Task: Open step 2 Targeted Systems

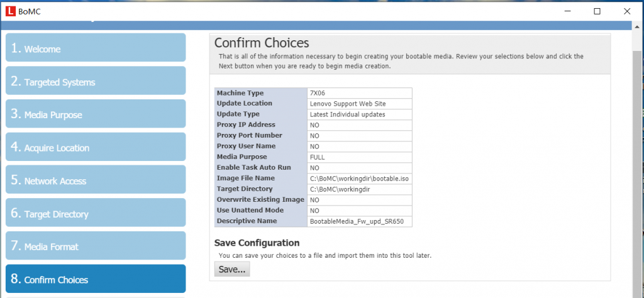Action: [x=96, y=81]
